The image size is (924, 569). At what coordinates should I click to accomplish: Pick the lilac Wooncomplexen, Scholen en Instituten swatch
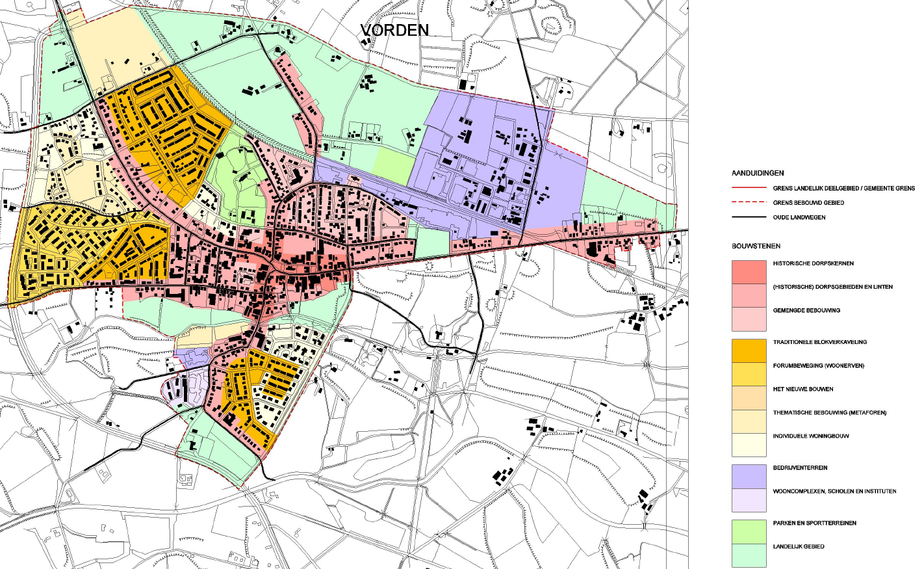[749, 499]
